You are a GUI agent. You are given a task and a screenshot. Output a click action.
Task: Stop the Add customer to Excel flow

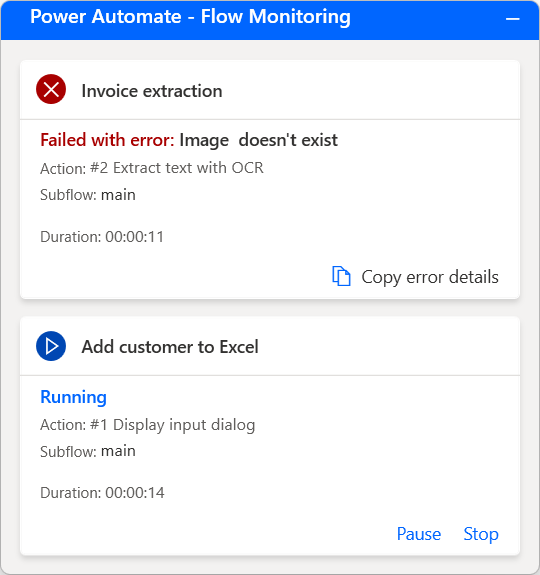(481, 534)
